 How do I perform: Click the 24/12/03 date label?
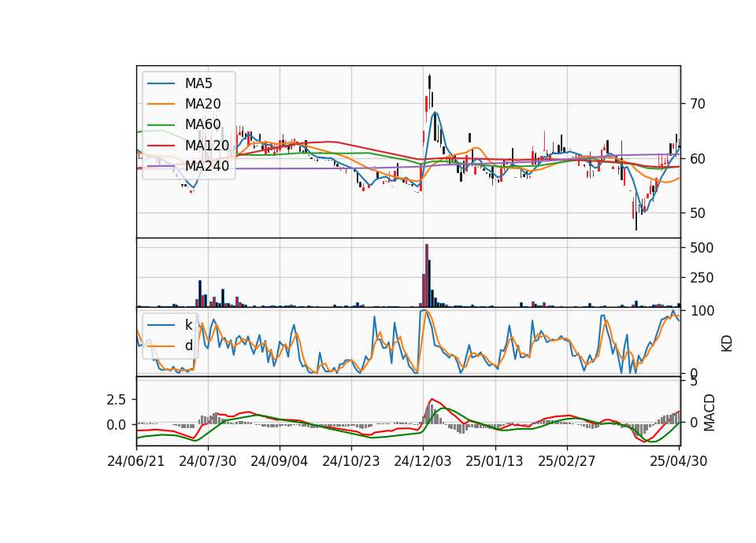pyautogui.click(x=423, y=461)
